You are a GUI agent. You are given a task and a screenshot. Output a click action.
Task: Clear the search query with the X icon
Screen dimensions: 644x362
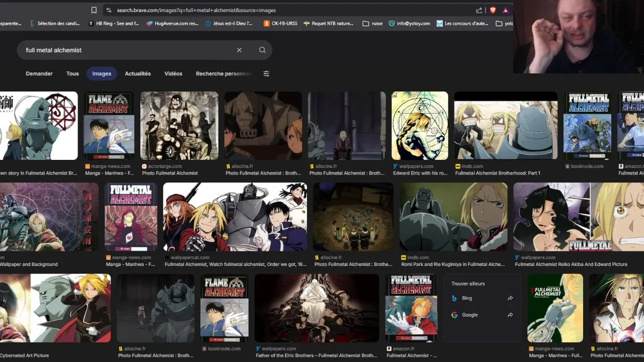(239, 50)
